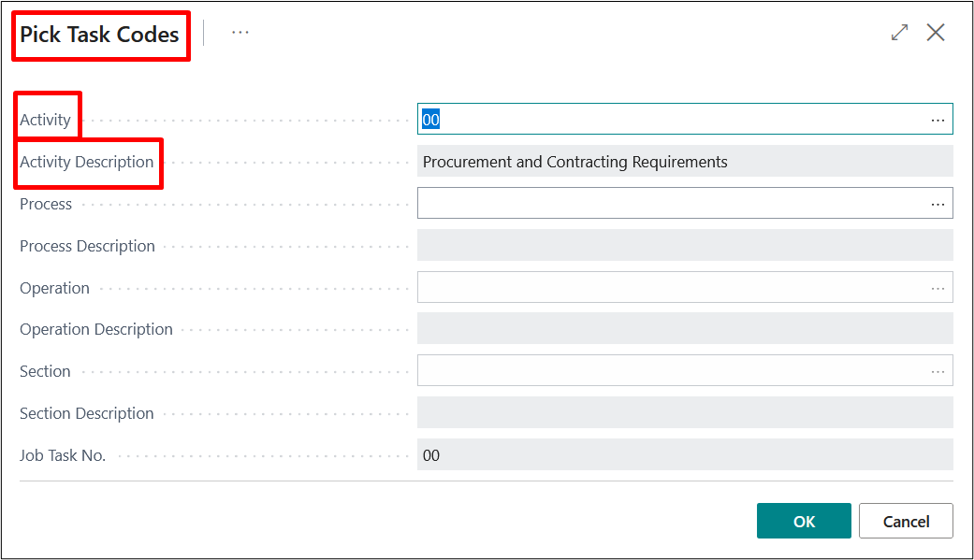Screen dimensions: 974x560
Task: Click the empty Section Description field
Action: pyautogui.click(x=684, y=413)
